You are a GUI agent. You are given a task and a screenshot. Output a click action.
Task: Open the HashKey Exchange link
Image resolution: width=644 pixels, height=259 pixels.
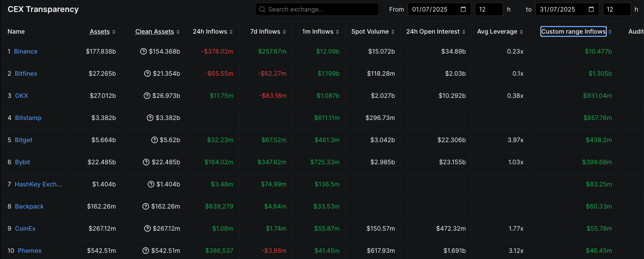tap(38, 184)
